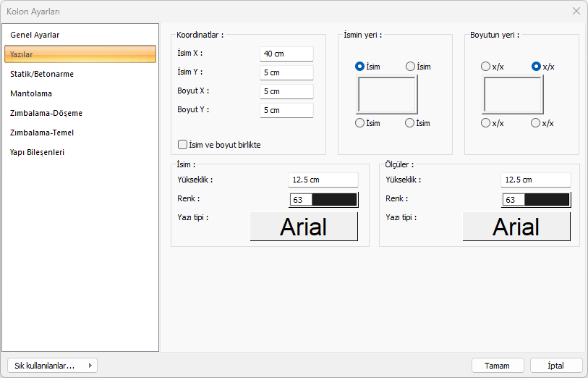Change the Ölçüler font via Arial button
Viewport: 588px width, 378px height.
(x=516, y=227)
